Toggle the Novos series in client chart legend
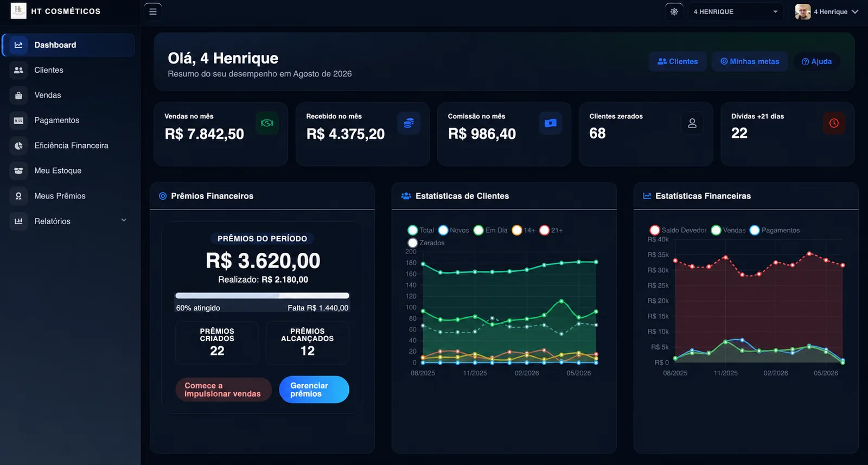The height and width of the screenshot is (465, 868). tap(454, 230)
